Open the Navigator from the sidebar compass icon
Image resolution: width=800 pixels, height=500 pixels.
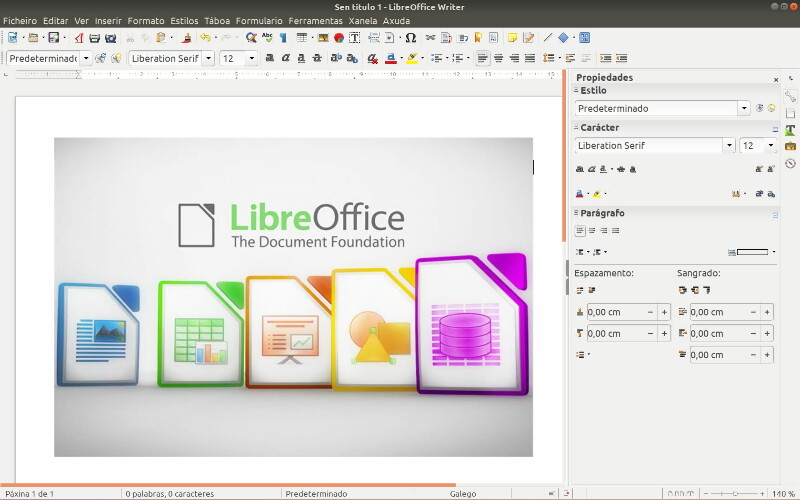790,163
